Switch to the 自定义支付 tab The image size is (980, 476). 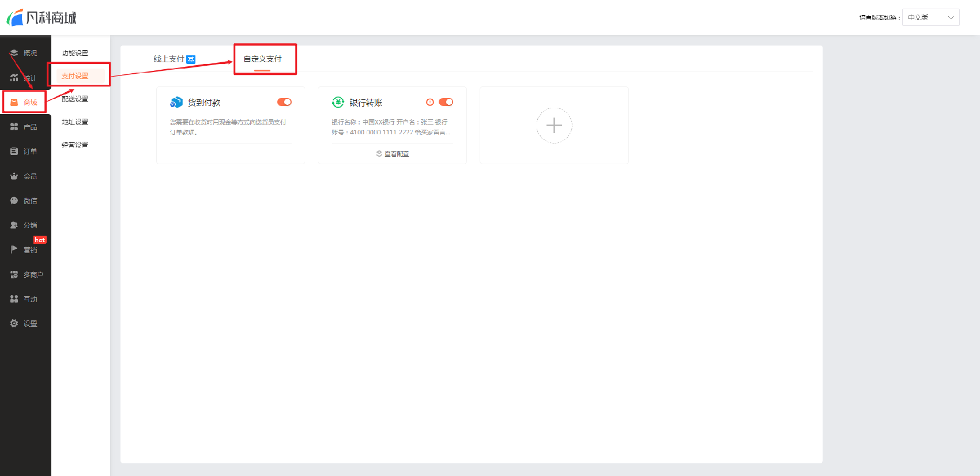tap(262, 59)
